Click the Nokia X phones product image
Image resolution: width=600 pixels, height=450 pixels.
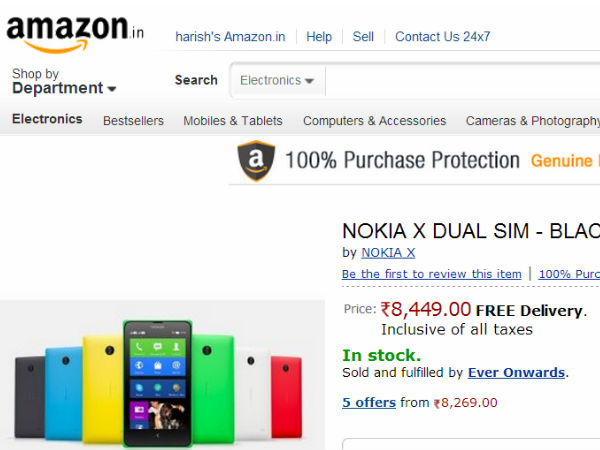pos(160,385)
